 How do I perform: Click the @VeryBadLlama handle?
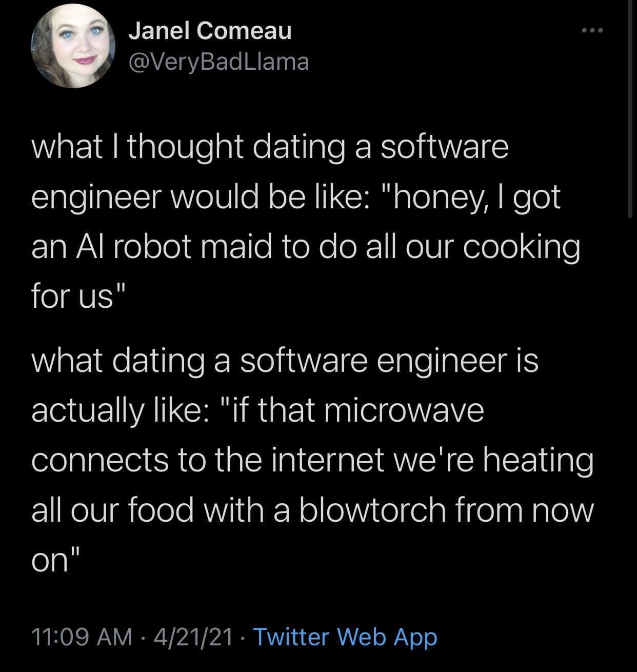[218, 62]
